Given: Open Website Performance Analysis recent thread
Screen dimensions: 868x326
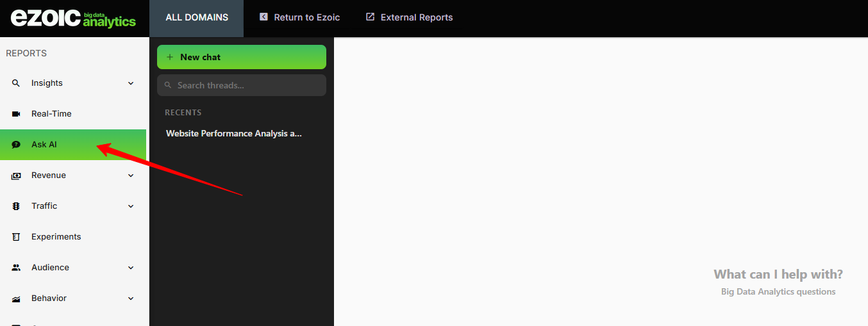Looking at the screenshot, I should (234, 134).
